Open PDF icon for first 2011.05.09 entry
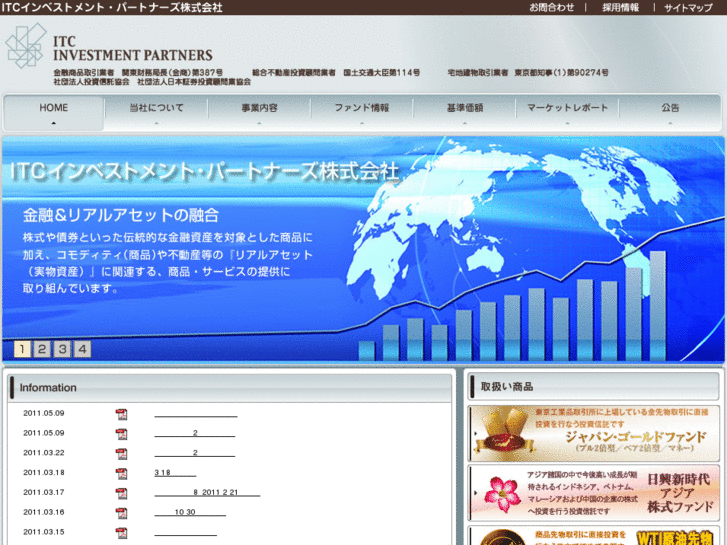This screenshot has height=545, width=727. (121, 414)
